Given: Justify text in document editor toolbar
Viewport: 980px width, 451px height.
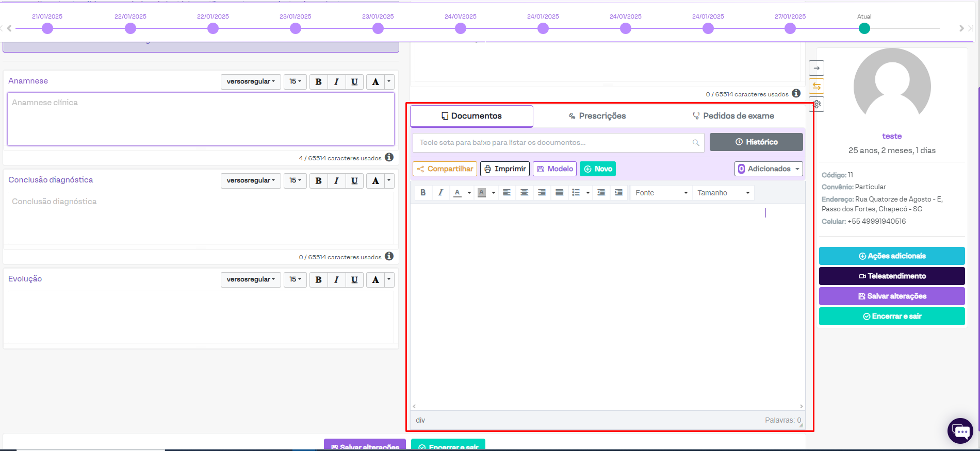Looking at the screenshot, I should [x=559, y=193].
